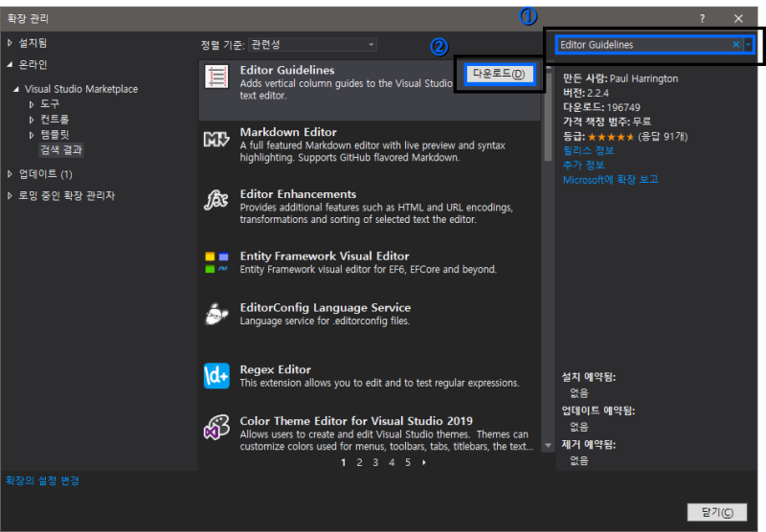This screenshot has height=532, width=766.
Task: Click the Editor Enhancements fx icon
Action: (216, 200)
